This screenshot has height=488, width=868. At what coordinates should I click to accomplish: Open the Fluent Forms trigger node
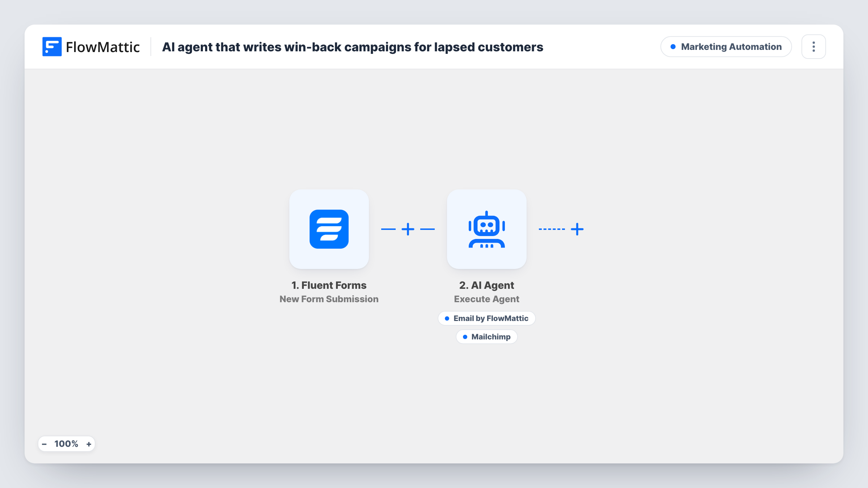329,229
